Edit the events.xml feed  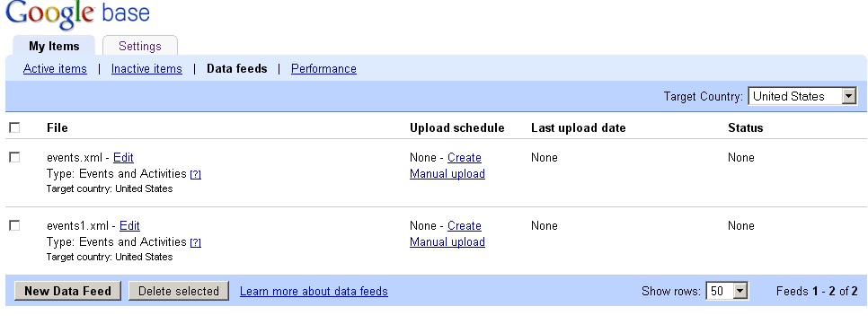(123, 158)
